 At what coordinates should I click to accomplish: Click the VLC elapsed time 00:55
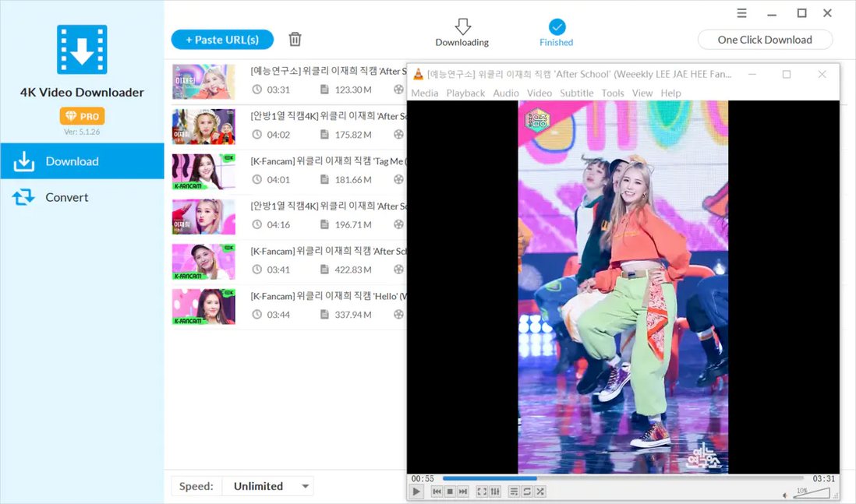pos(423,478)
